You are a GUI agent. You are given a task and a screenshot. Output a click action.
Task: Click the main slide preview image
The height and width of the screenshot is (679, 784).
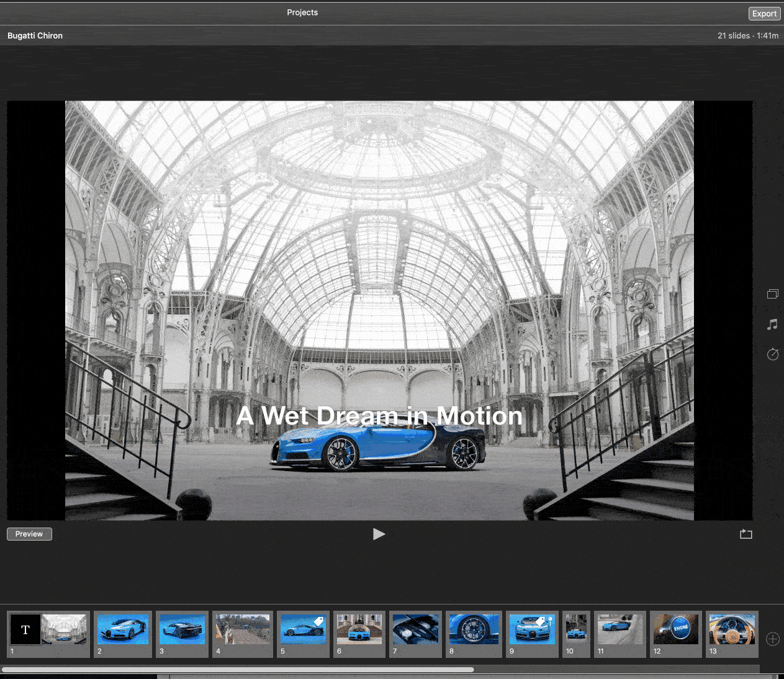click(379, 310)
